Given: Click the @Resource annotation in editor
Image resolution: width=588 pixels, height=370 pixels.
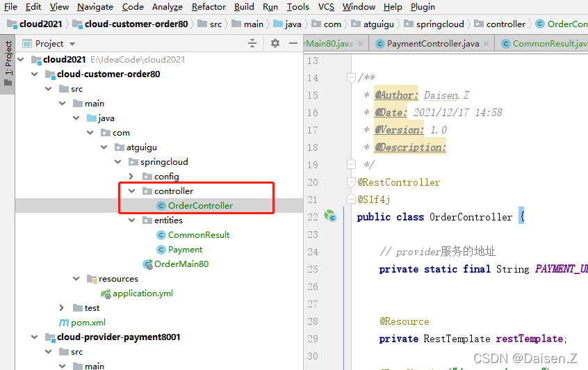Looking at the screenshot, I should [x=405, y=321].
